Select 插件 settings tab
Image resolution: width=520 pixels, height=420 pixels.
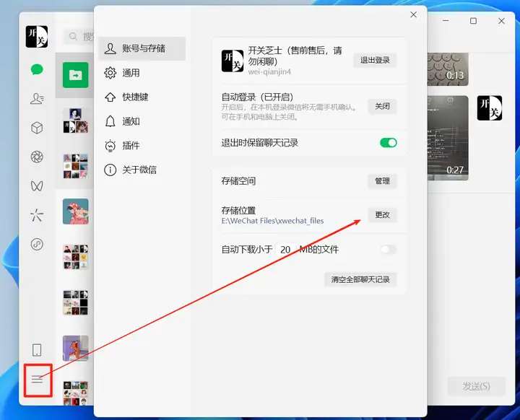coord(142,146)
